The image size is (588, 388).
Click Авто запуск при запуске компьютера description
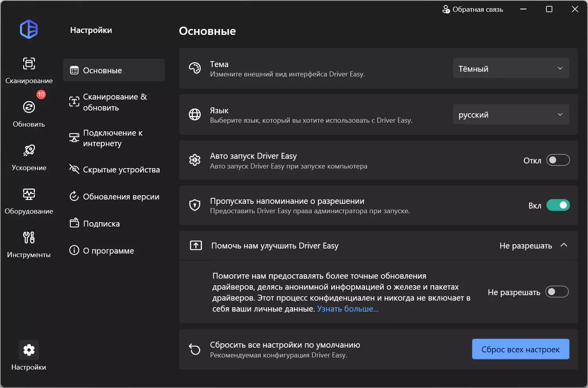coord(289,166)
